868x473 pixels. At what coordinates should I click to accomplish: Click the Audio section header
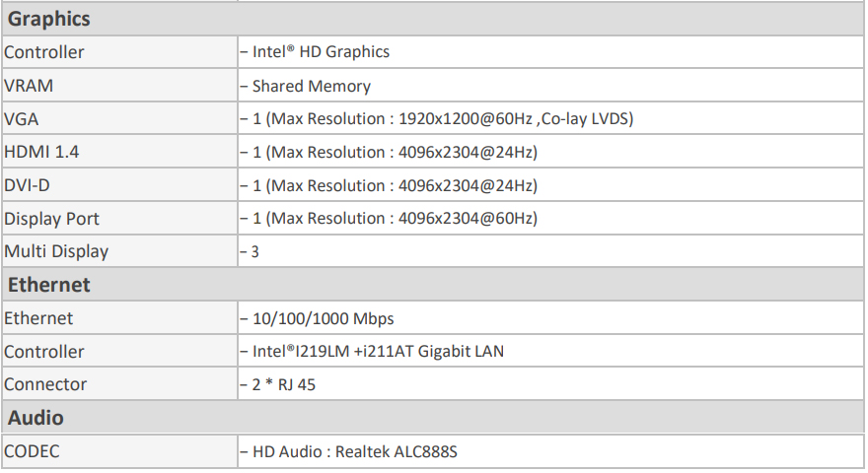point(36,418)
